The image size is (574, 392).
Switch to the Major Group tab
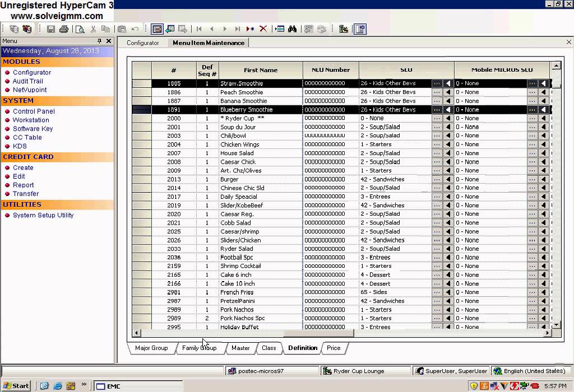pyautogui.click(x=151, y=348)
